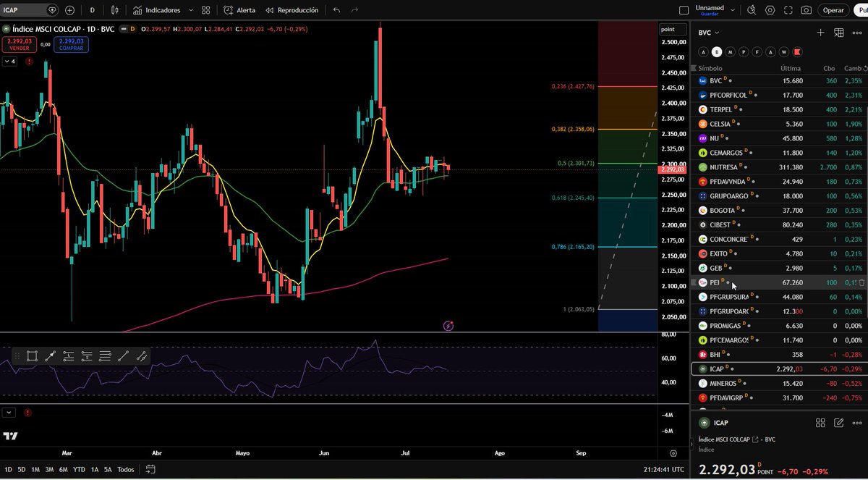Click the red VENDER price button
The width and height of the screenshot is (868, 480).
point(20,44)
